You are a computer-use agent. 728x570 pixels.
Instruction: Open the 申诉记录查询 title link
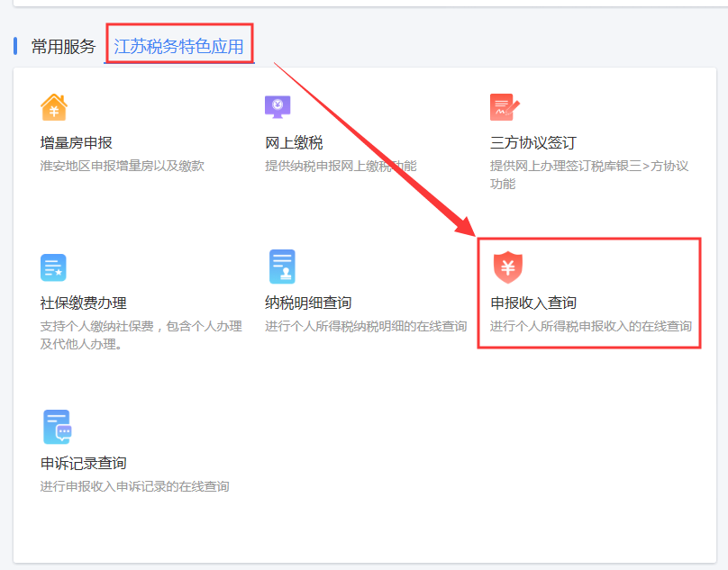tap(83, 463)
